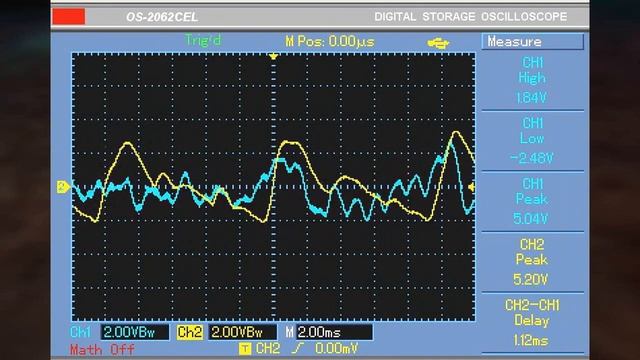640x360 pixels.
Task: Click the 1.84V High value
Action: [531, 98]
